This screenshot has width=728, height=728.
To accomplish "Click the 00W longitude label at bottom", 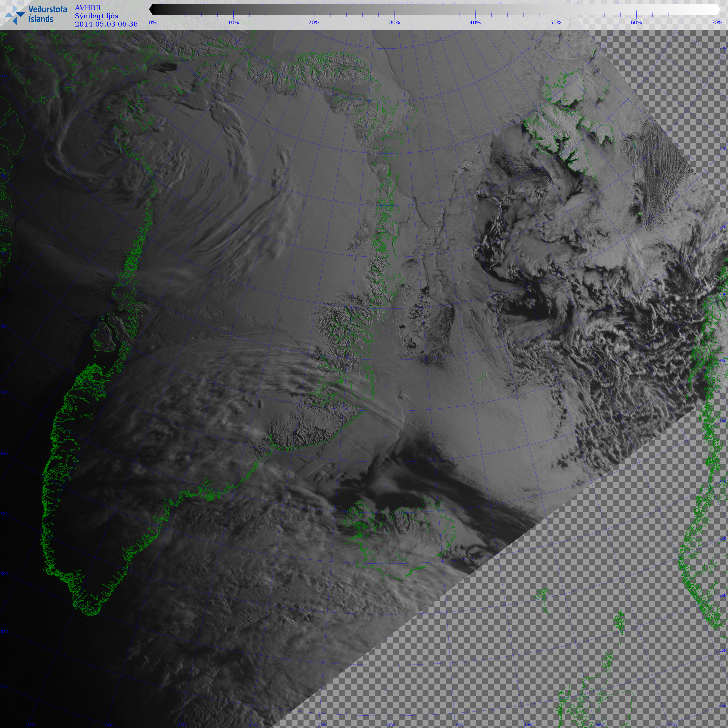I will pyautogui.click(x=673, y=725).
